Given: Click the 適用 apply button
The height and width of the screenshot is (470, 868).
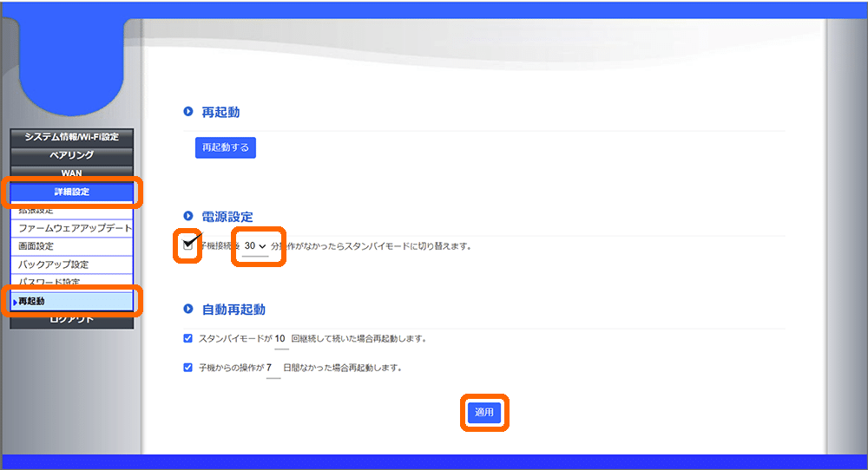Looking at the screenshot, I should [x=483, y=413].
